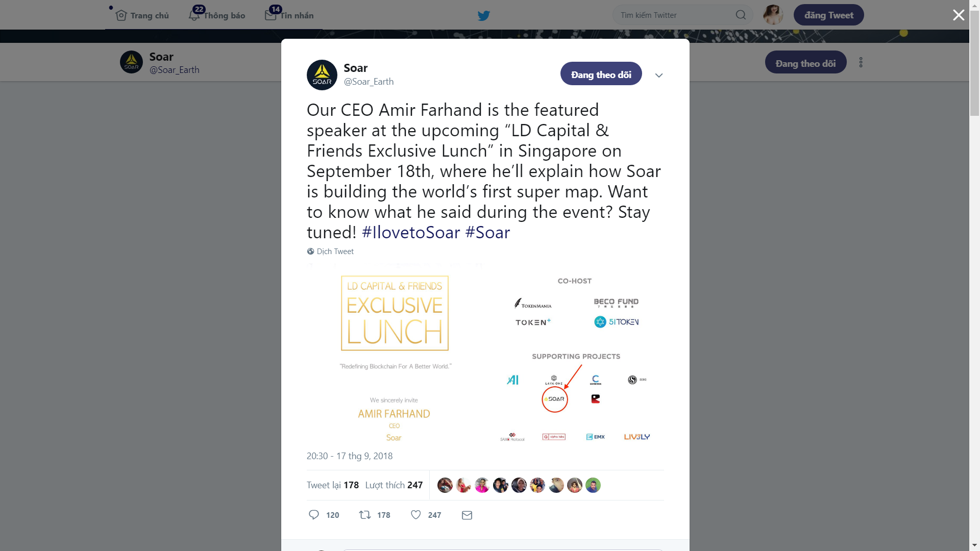Image resolution: width=980 pixels, height=551 pixels.
Task: Like the tweet with heart icon
Action: pos(416,515)
